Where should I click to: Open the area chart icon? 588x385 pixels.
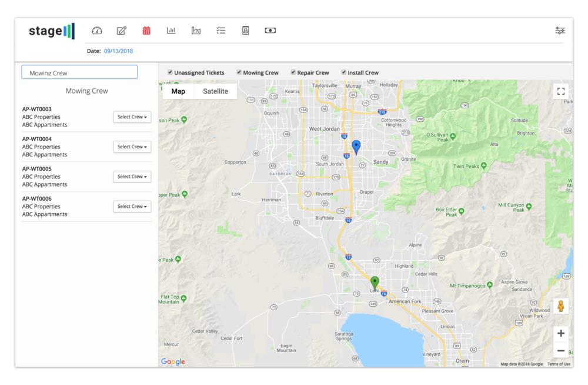pyautogui.click(x=196, y=31)
